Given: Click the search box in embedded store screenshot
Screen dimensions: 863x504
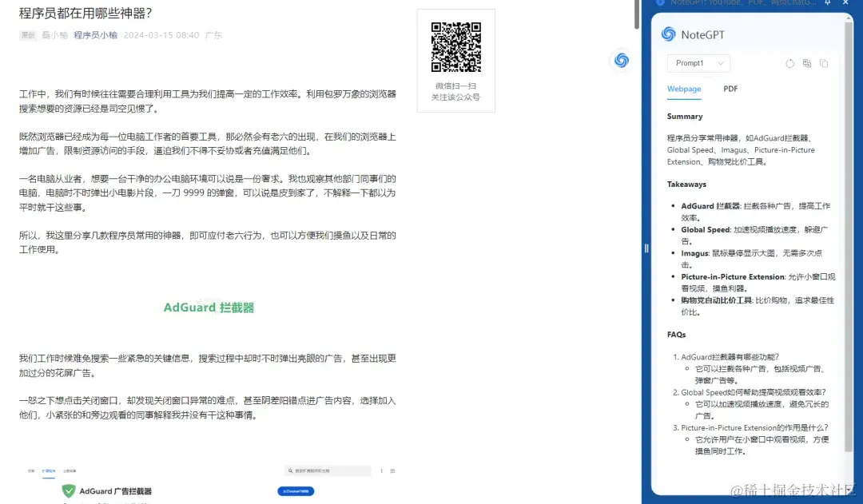Looking at the screenshot, I should [x=328, y=471].
